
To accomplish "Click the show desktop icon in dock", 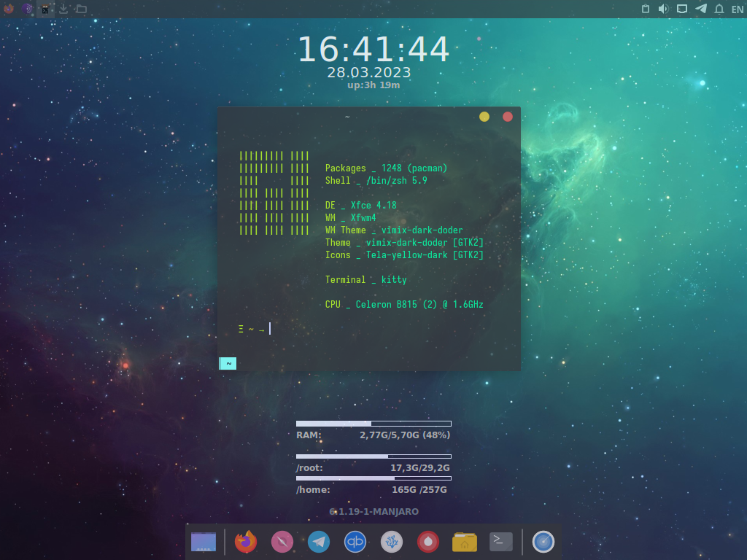I will pos(204,542).
